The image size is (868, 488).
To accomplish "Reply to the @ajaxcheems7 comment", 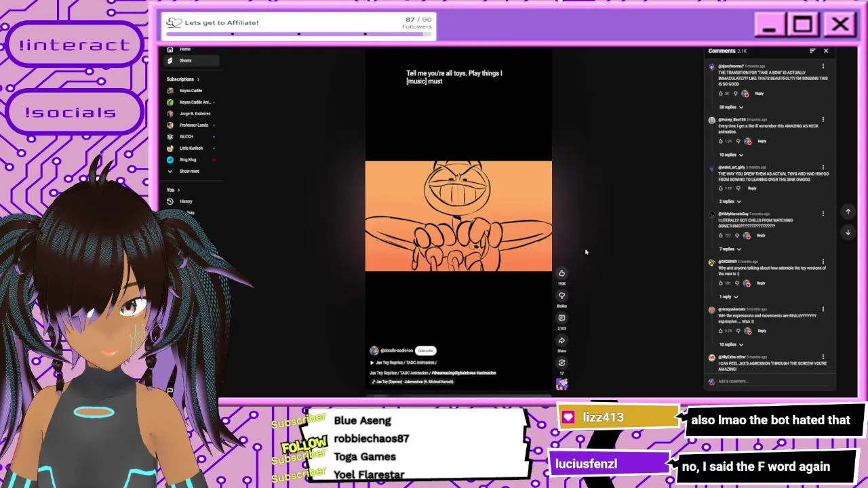I will click(759, 94).
